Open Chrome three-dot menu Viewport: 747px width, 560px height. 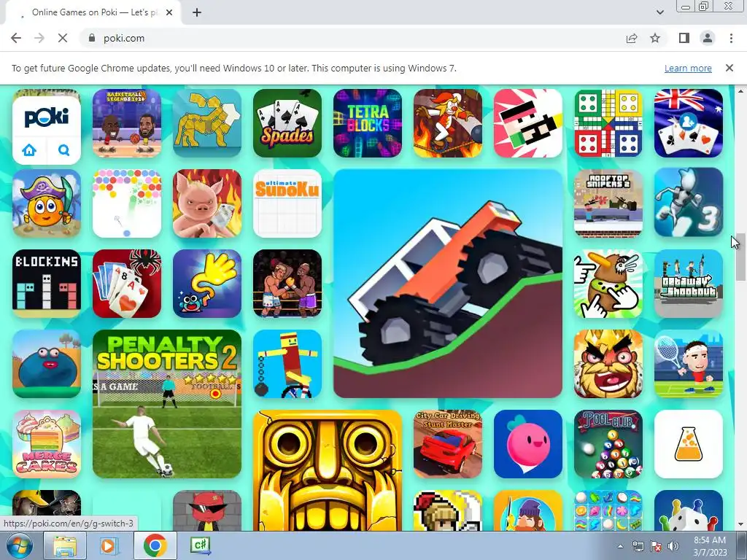pyautogui.click(x=731, y=38)
